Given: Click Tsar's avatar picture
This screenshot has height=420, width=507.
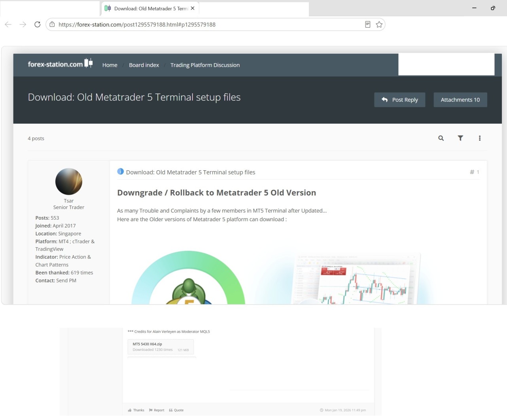Looking at the screenshot, I should click(69, 181).
